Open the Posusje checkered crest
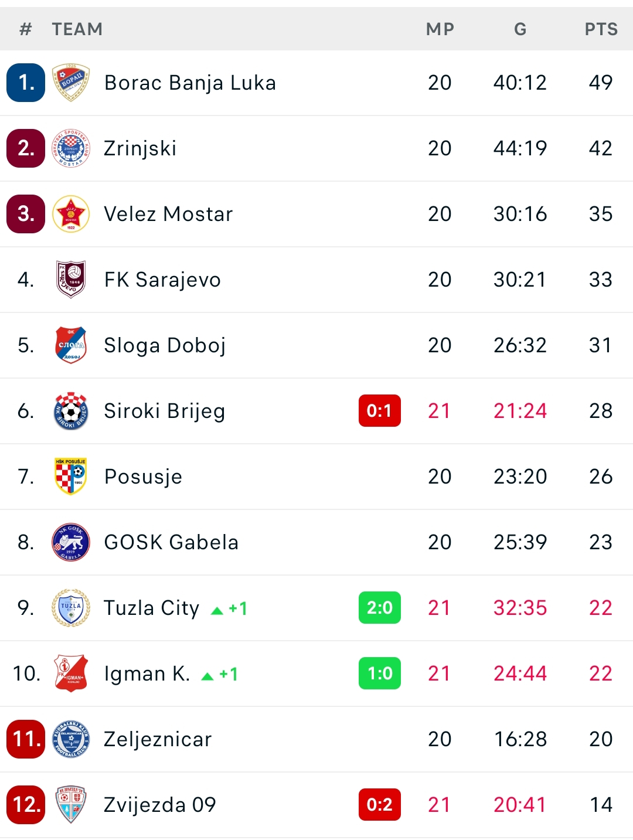Image resolution: width=633 pixels, height=840 pixels. point(71,477)
